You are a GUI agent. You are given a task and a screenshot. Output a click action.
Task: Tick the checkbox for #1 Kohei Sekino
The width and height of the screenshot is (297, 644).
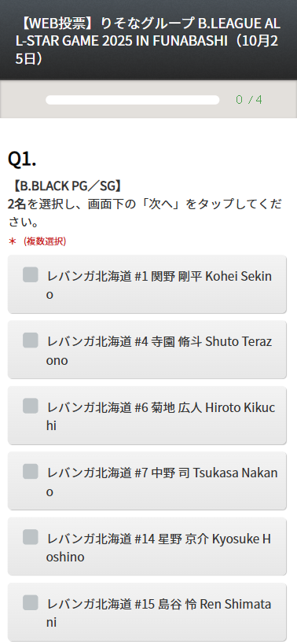[31, 274]
